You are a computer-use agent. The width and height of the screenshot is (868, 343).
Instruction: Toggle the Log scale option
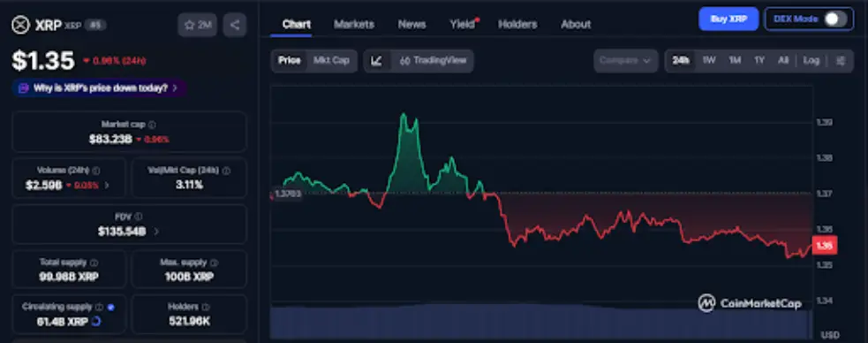[811, 60]
